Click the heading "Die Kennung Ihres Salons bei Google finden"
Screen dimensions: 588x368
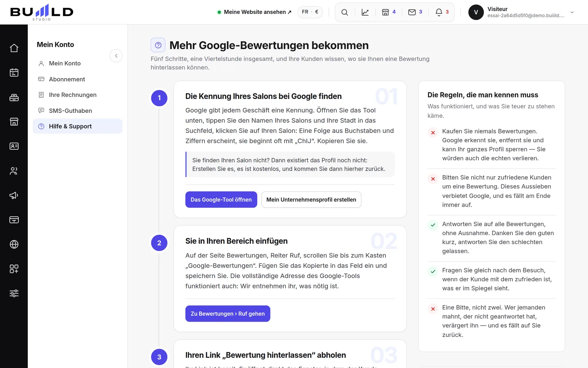tap(263, 96)
